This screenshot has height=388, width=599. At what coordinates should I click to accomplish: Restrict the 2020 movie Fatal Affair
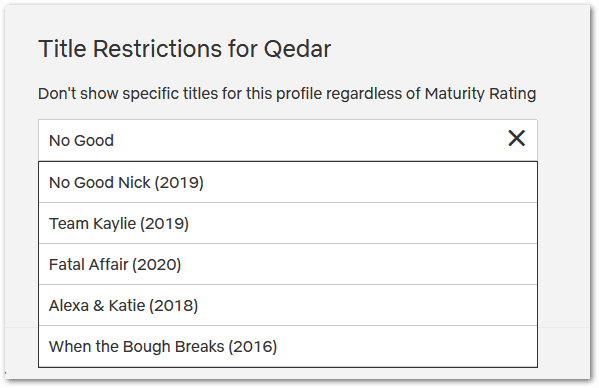coord(288,264)
